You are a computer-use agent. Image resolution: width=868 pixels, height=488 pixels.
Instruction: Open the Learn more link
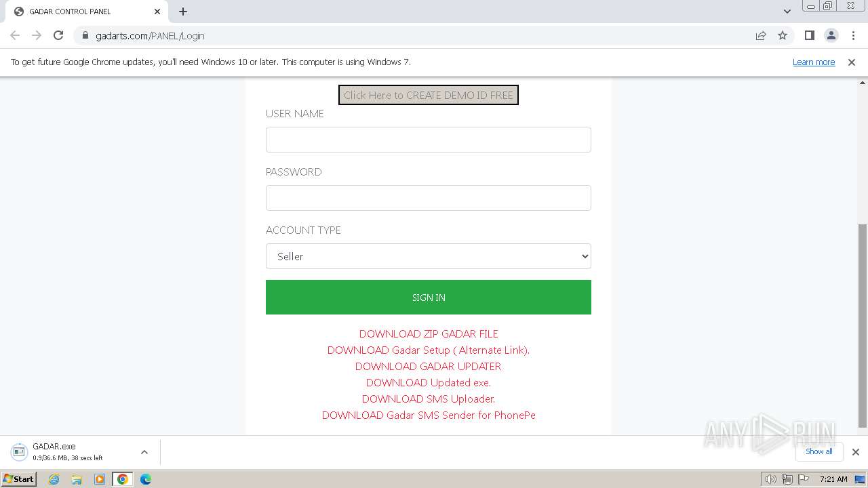pyautogui.click(x=814, y=62)
